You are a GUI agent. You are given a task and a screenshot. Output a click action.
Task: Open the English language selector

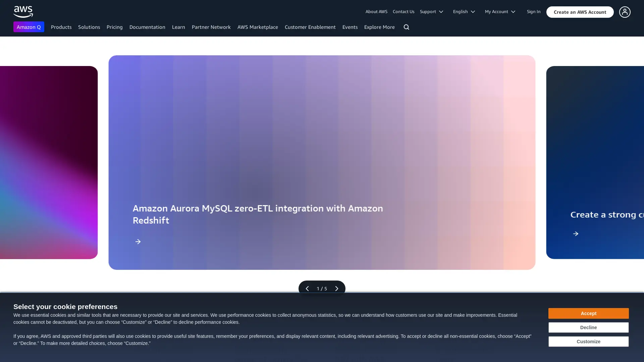click(x=464, y=11)
